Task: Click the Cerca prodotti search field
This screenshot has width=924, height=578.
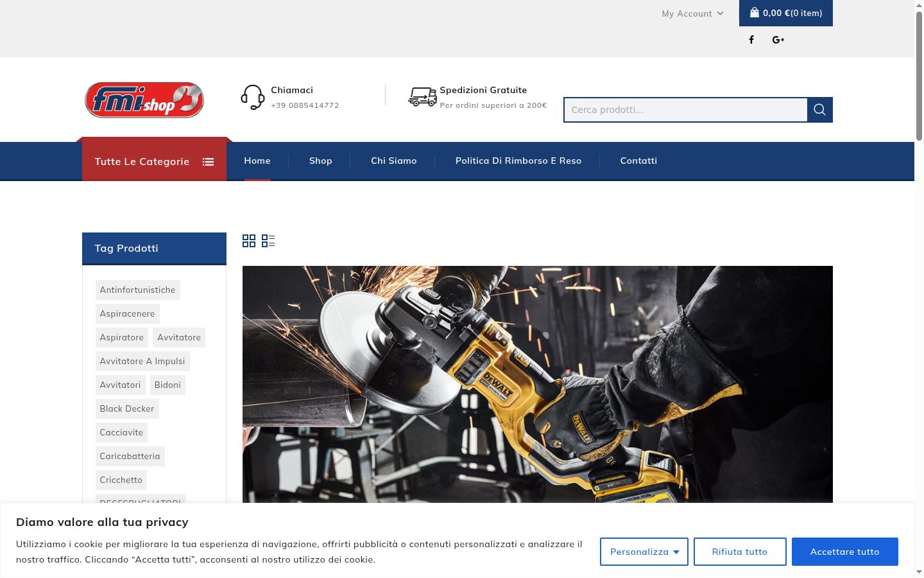Action: (685, 110)
